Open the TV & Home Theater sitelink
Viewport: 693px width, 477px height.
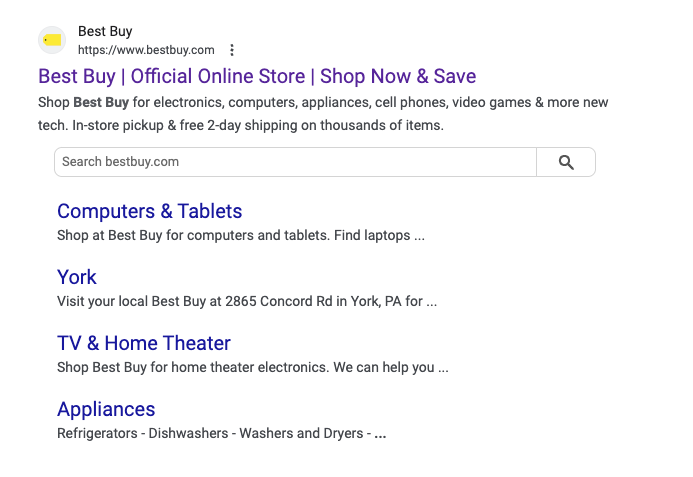click(x=144, y=343)
